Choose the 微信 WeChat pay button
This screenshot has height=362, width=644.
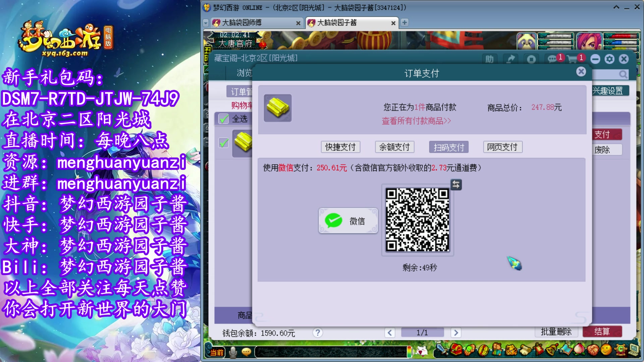(348, 221)
